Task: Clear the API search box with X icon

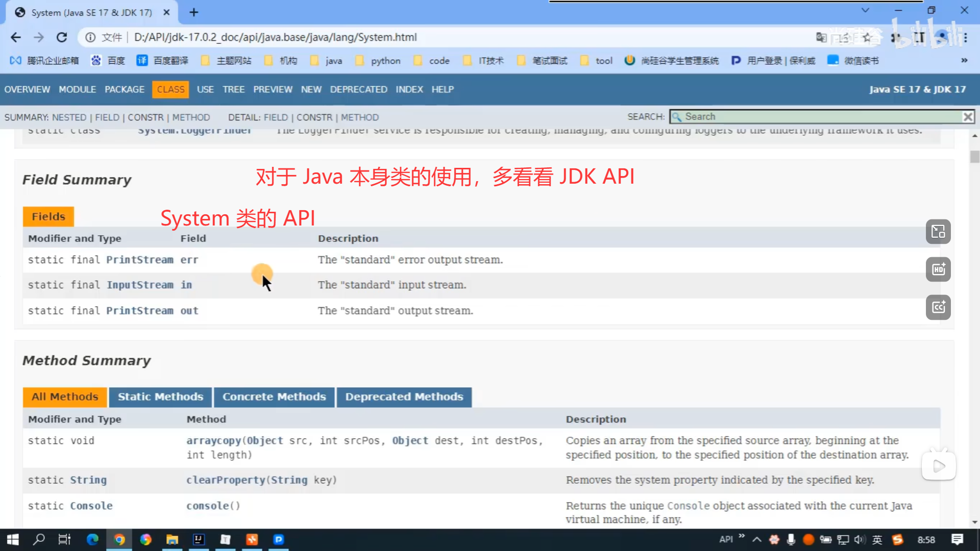Action: click(967, 117)
